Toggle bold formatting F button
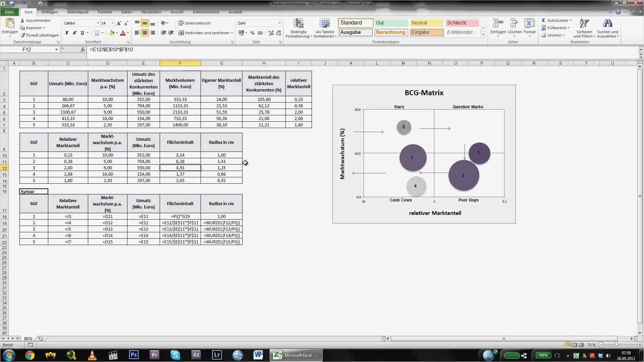This screenshot has width=644, height=362. 67,33
